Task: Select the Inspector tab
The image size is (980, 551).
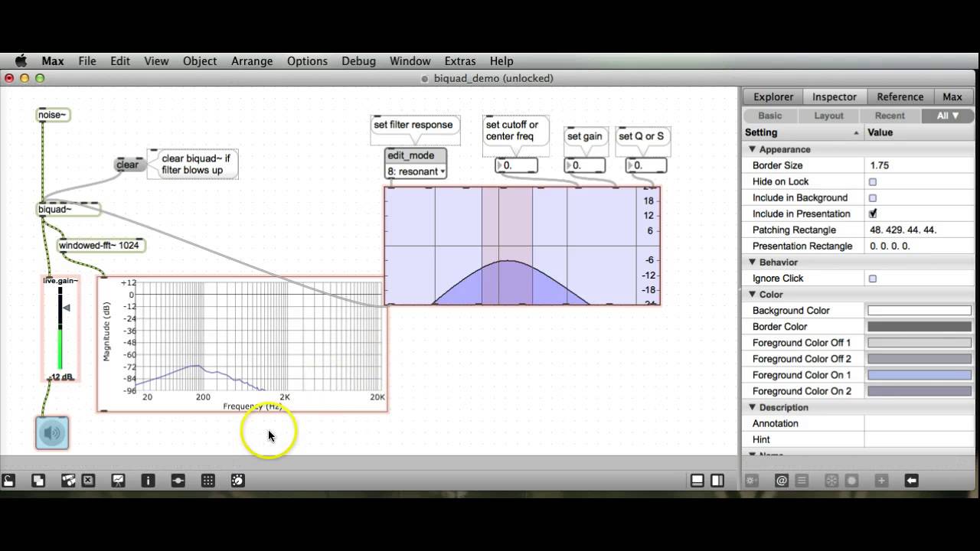Action: 835,96
